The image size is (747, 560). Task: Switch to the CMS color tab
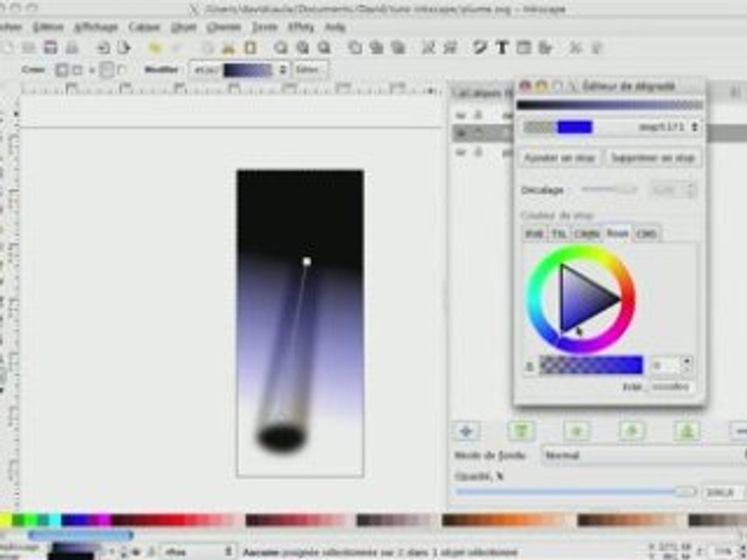[x=647, y=234]
